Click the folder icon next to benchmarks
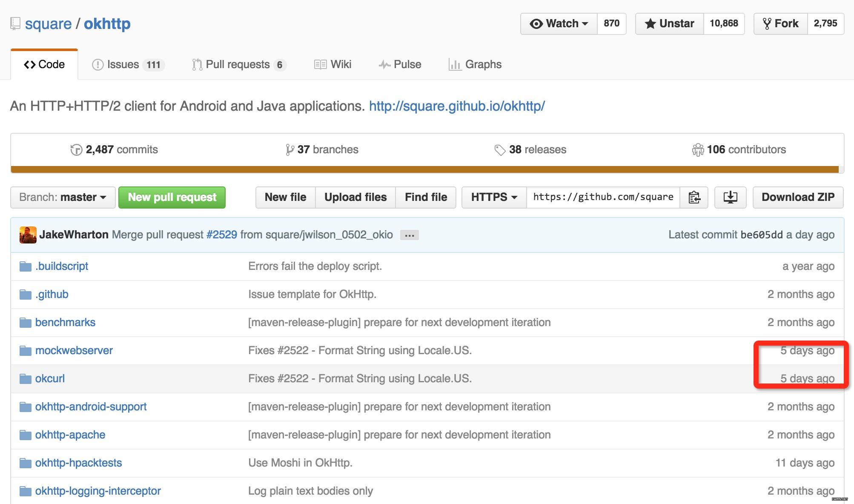 pos(26,323)
